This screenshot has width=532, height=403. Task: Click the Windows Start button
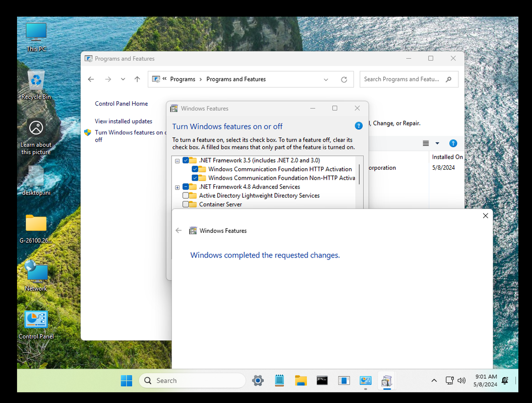point(127,381)
